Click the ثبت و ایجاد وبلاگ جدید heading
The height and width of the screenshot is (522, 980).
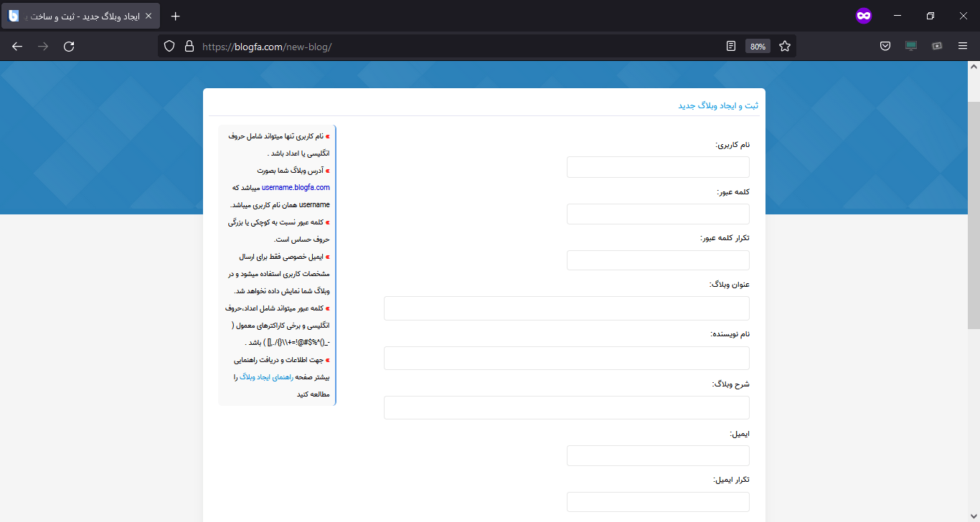pyautogui.click(x=718, y=105)
